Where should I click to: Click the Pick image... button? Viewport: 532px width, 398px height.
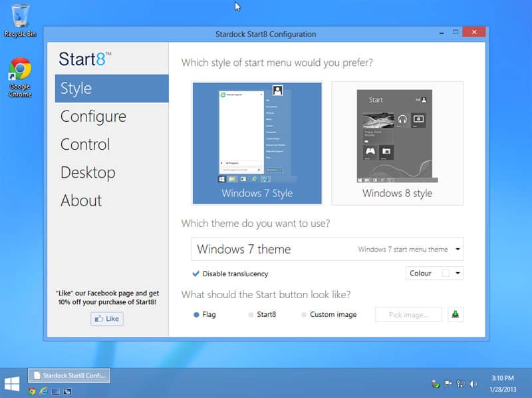(x=408, y=314)
